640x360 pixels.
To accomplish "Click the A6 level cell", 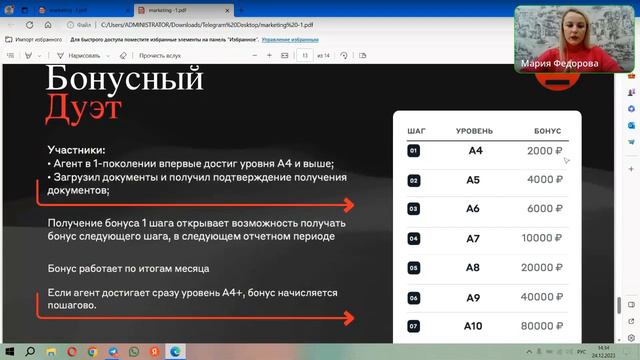I will [x=473, y=209].
